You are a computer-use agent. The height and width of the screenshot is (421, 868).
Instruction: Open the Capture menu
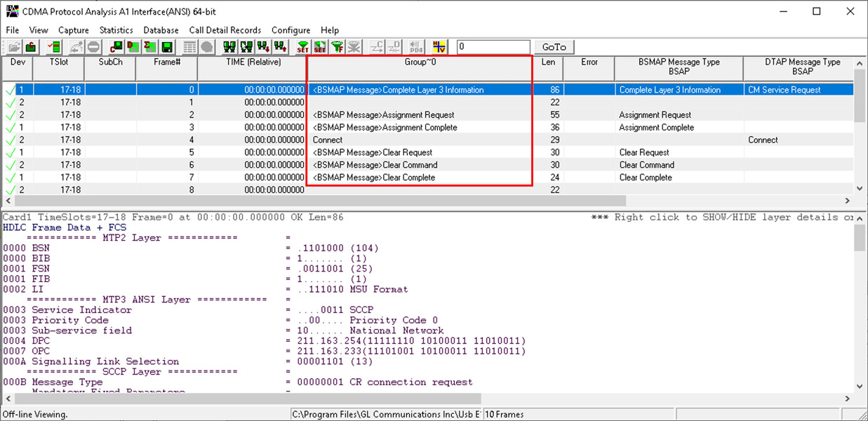(x=74, y=30)
